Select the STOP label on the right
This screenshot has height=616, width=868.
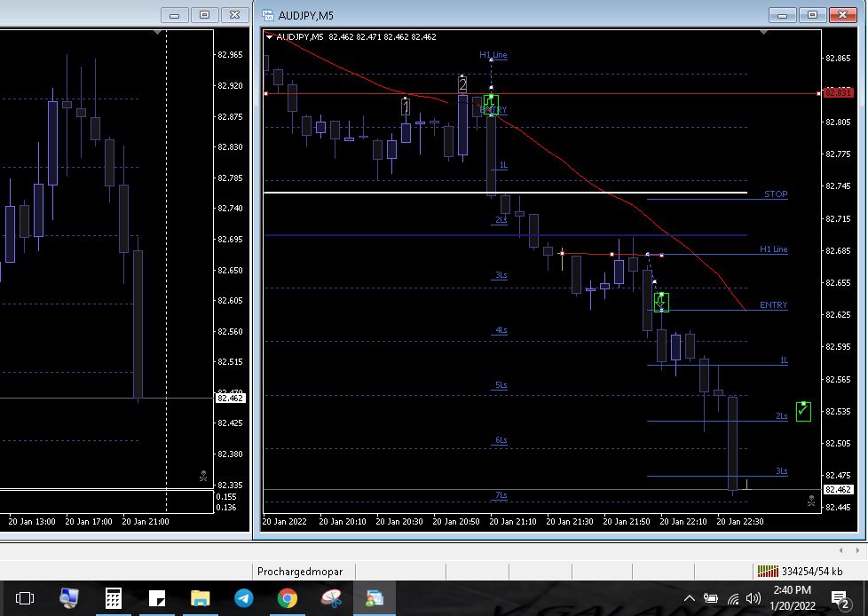click(x=776, y=193)
